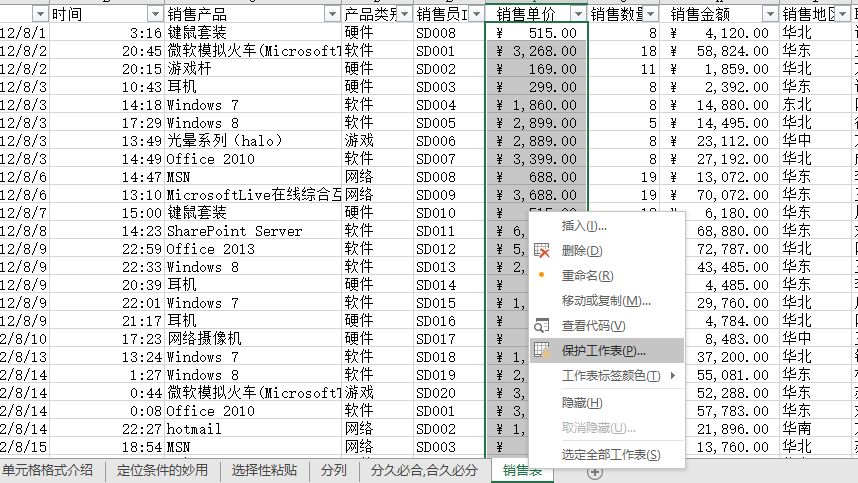Switch to the 定位条件的妙用 sheet tab
The height and width of the screenshot is (483, 858).
tap(163, 470)
